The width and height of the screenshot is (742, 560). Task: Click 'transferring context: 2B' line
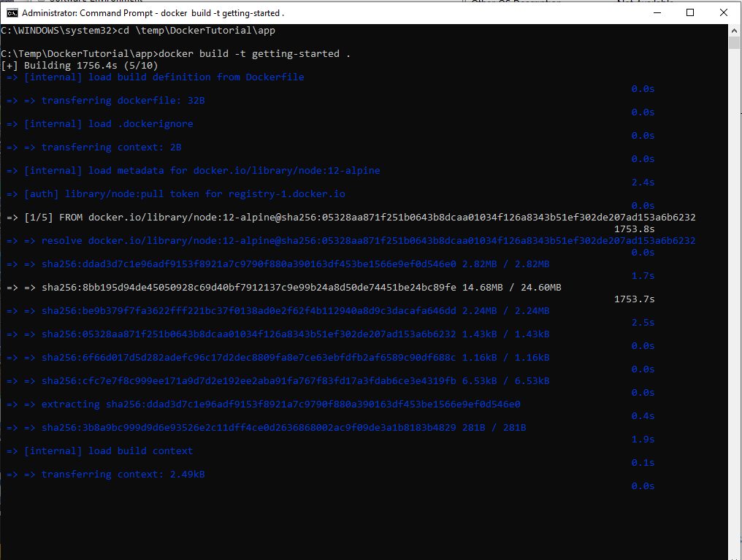pos(93,147)
